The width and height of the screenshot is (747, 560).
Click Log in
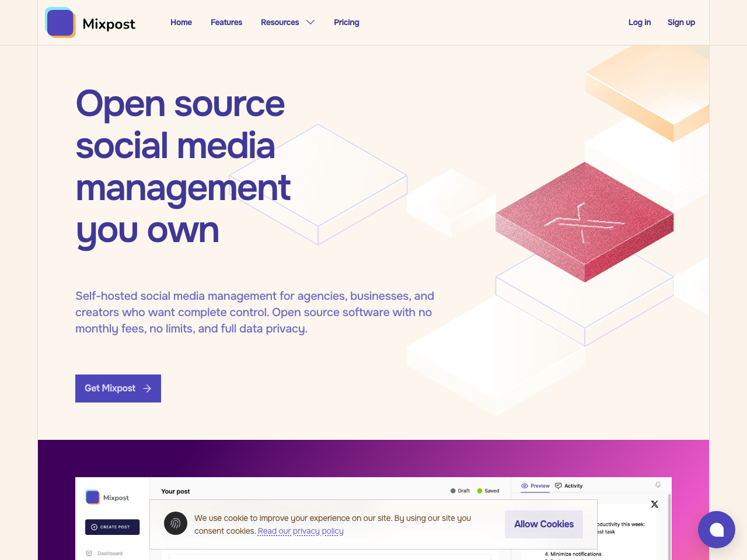coord(639,22)
